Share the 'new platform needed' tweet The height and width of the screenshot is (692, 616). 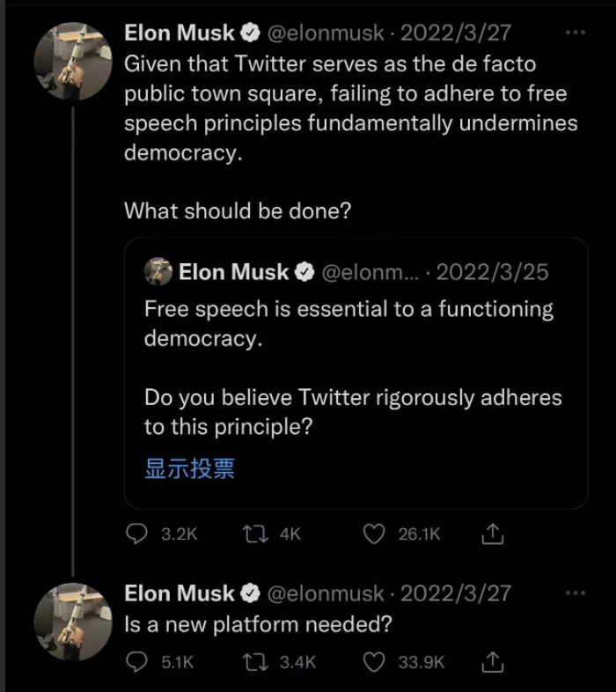pos(494,662)
